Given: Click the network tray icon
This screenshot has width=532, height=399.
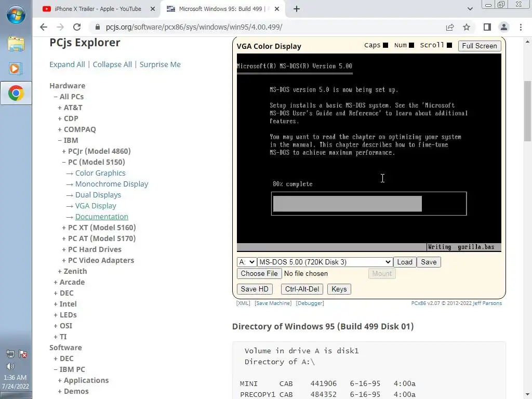Looking at the screenshot, I should (x=10, y=354).
